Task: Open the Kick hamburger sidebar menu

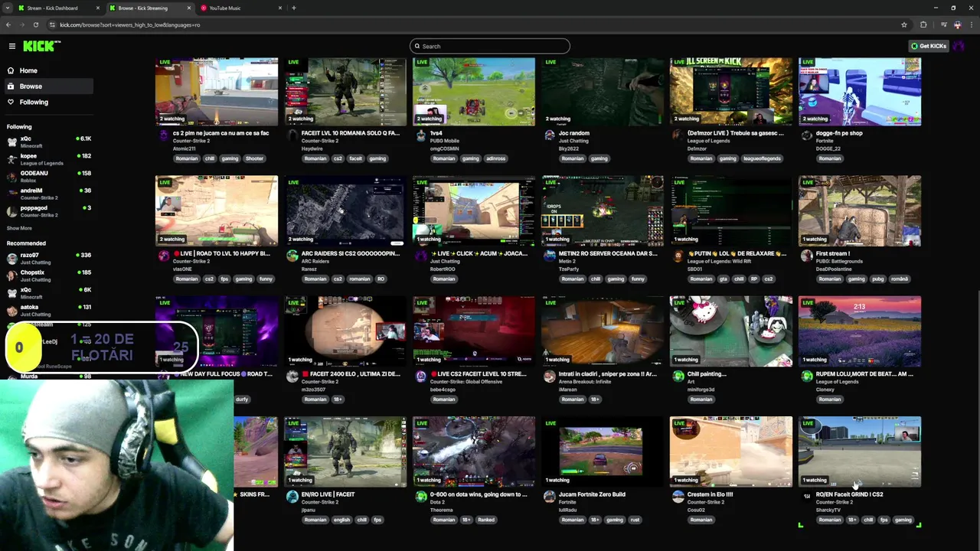Action: click(x=11, y=46)
